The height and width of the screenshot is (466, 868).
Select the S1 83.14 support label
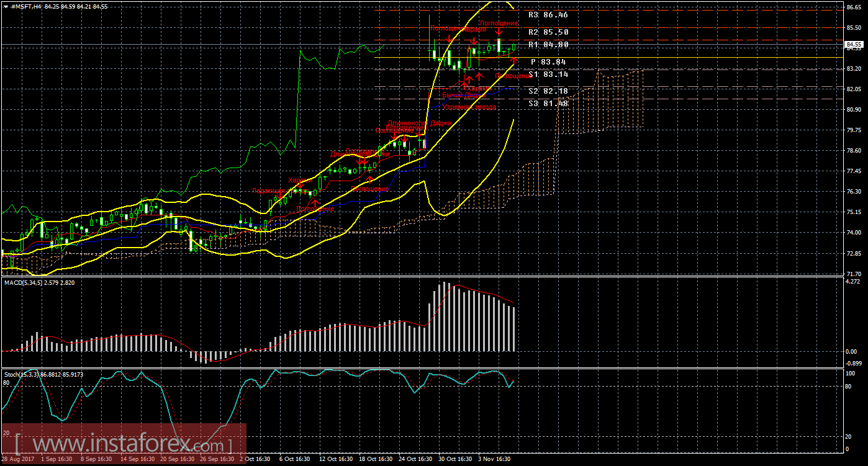[x=548, y=74]
